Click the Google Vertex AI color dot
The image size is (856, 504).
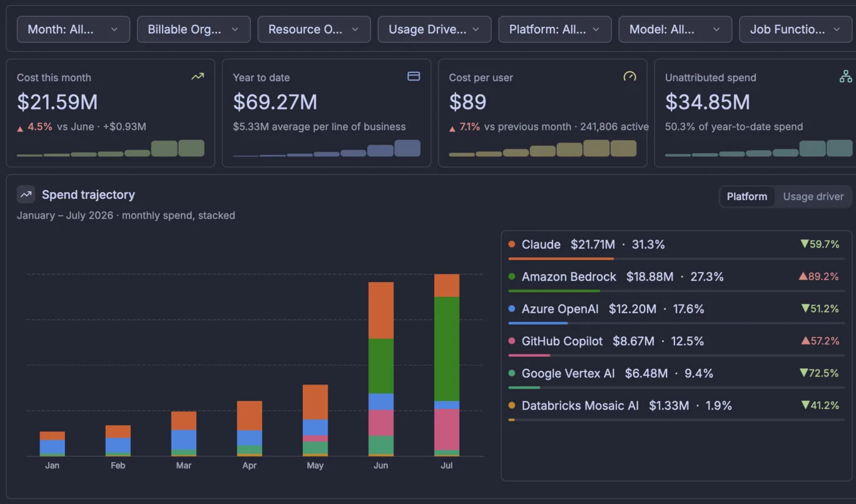[x=512, y=373]
